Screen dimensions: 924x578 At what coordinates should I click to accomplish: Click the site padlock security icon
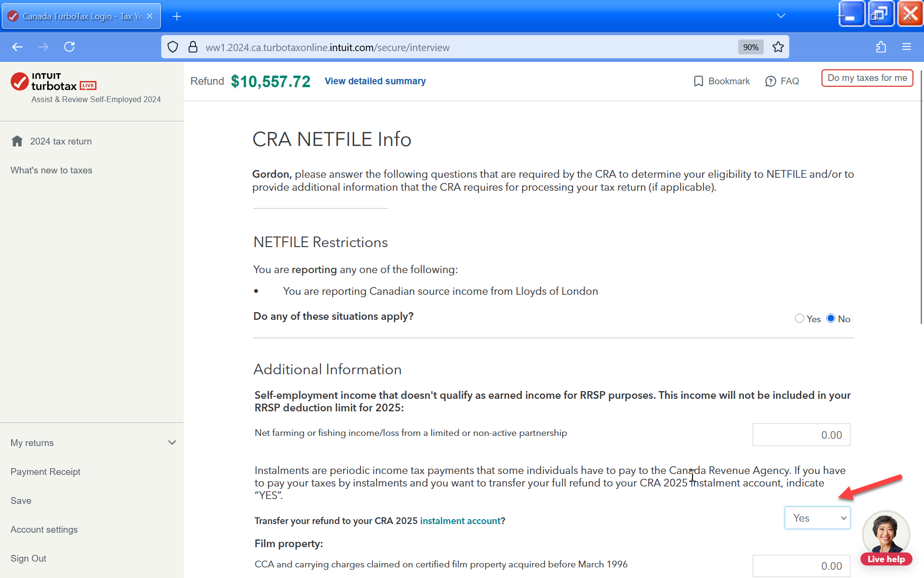pyautogui.click(x=193, y=47)
